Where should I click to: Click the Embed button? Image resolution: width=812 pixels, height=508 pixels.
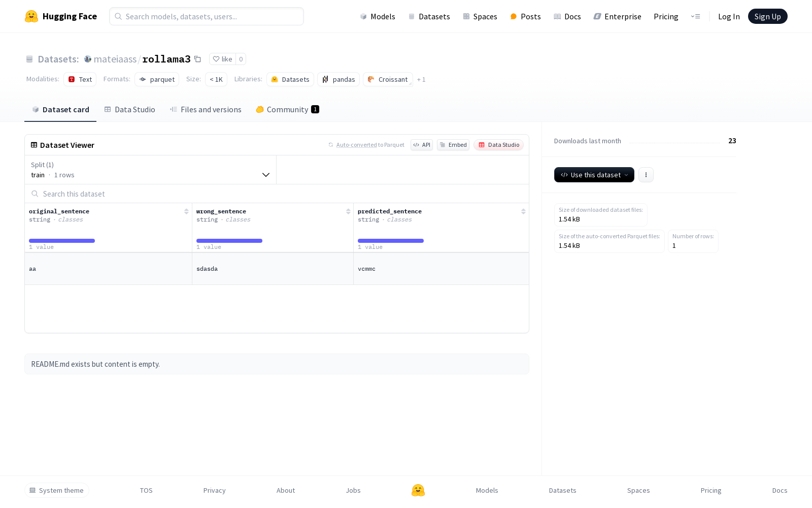453,145
